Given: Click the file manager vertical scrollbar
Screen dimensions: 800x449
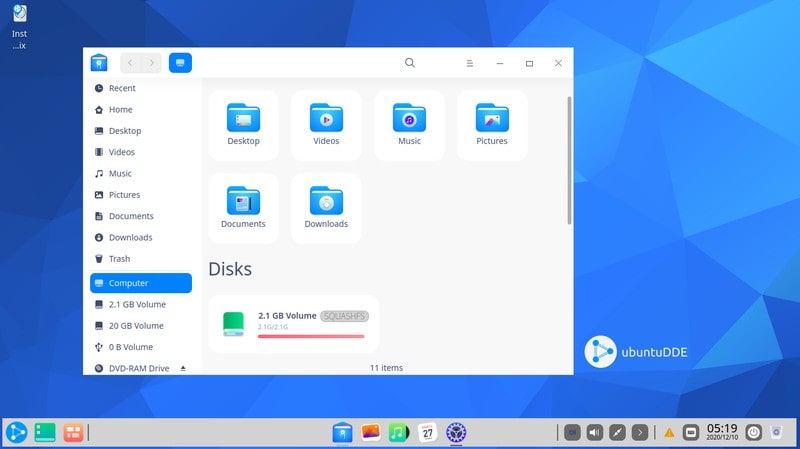Looking at the screenshot, I should (569, 160).
